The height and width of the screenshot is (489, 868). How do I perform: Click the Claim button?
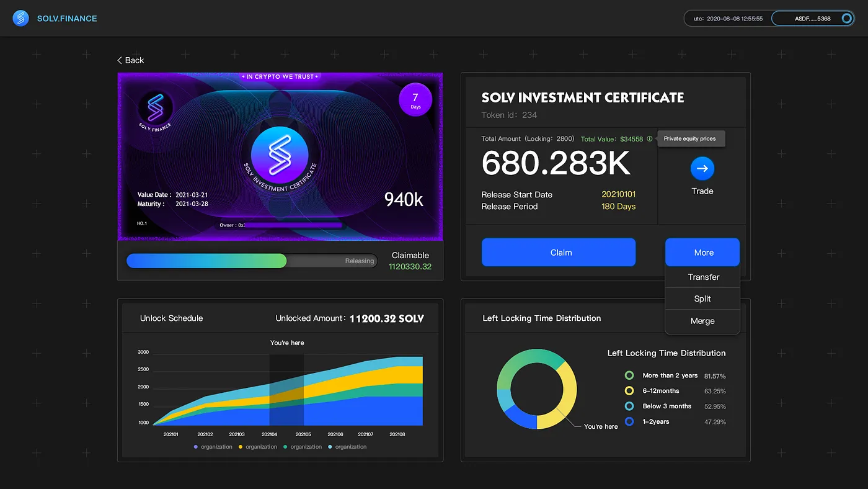click(x=559, y=253)
